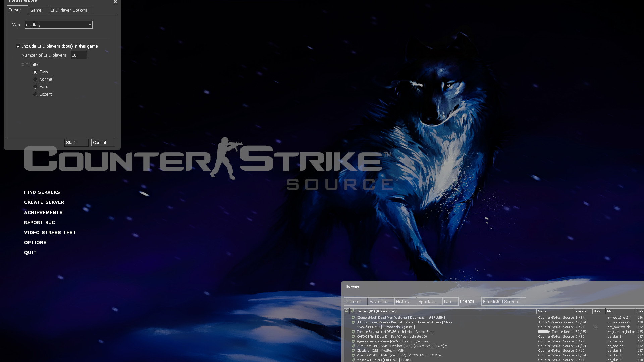Image resolution: width=644 pixels, height=362 pixels.
Task: Select ACHIEVEMENTS from the main menu
Action: (43, 212)
